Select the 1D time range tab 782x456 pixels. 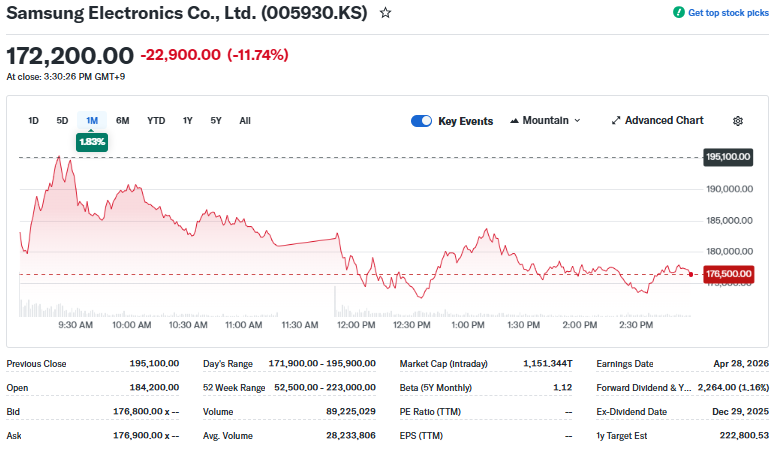pyautogui.click(x=33, y=121)
